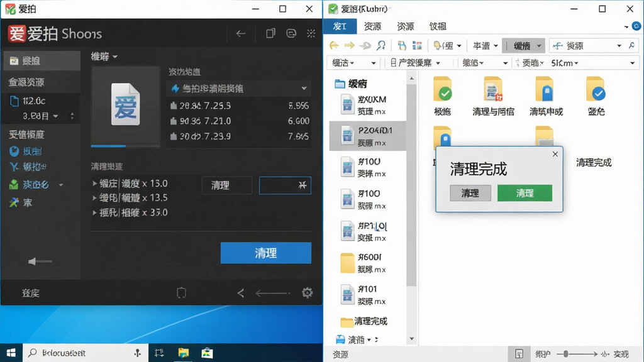Image resolution: width=644 pixels, height=362 pixels.
Task: Open the 维蒔 dropdown in Shoots
Action: coord(104,56)
